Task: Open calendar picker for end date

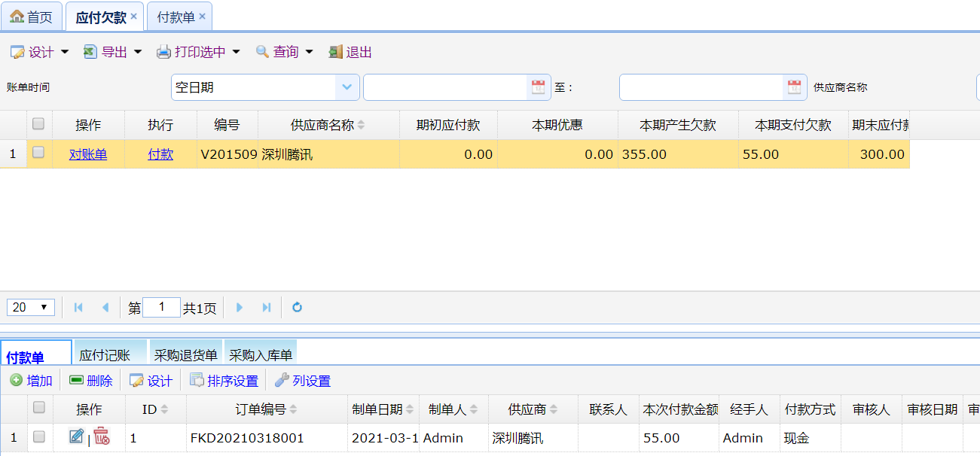Action: pos(794,87)
